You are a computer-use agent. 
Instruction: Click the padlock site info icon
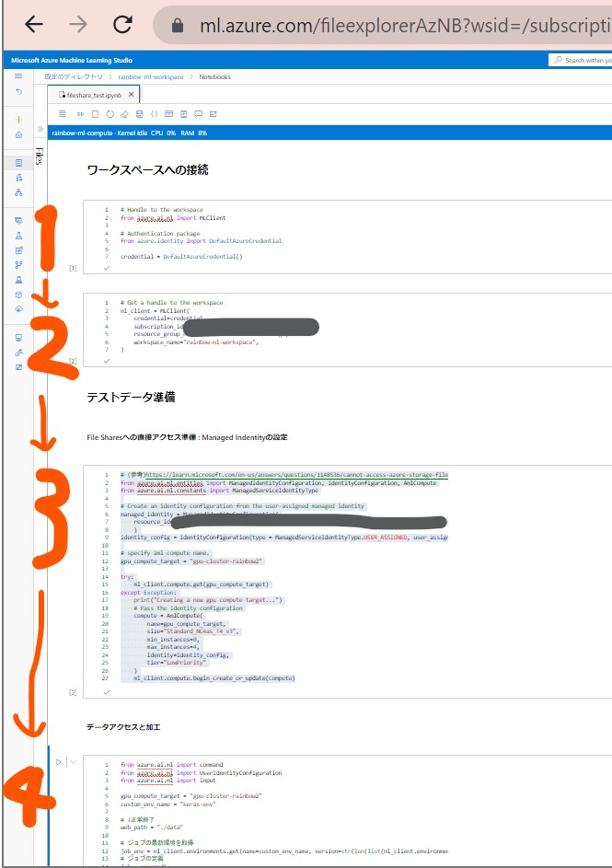pos(178,25)
